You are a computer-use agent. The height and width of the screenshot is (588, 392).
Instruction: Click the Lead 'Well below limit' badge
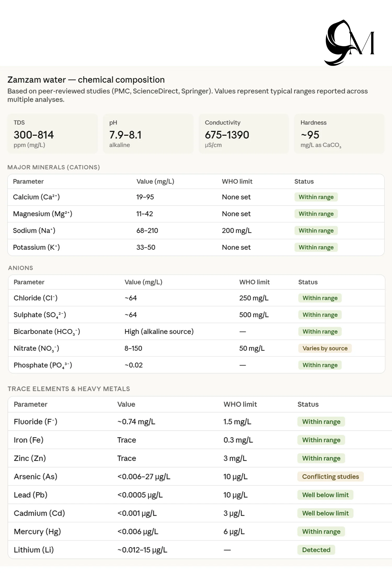click(x=325, y=495)
